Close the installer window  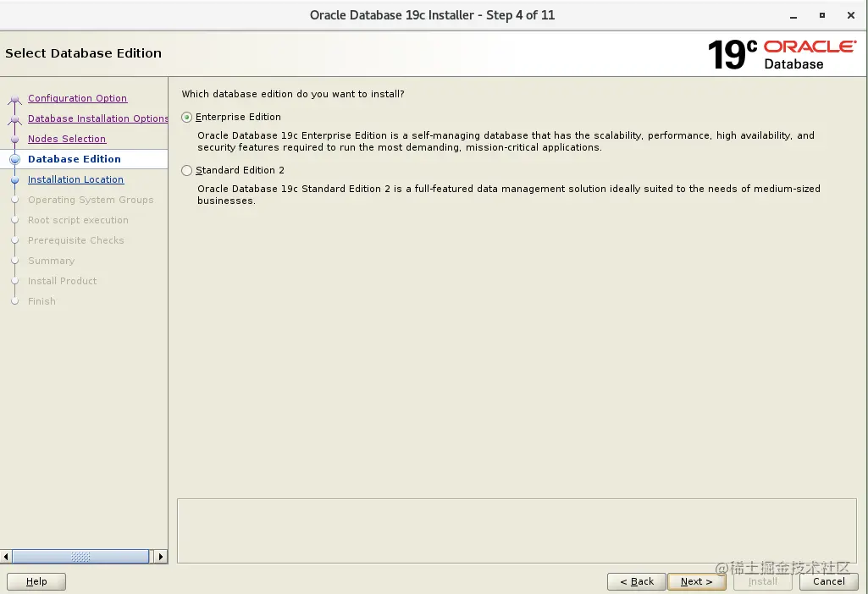click(x=851, y=15)
